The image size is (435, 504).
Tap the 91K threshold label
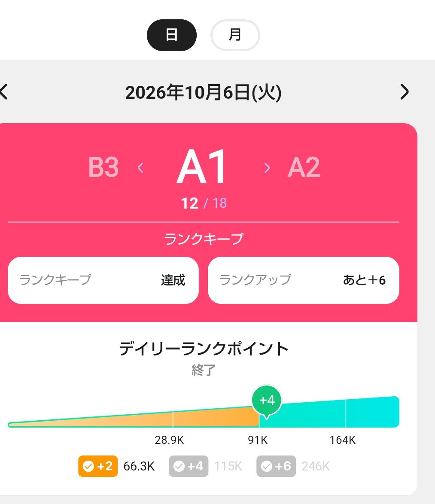tap(258, 440)
